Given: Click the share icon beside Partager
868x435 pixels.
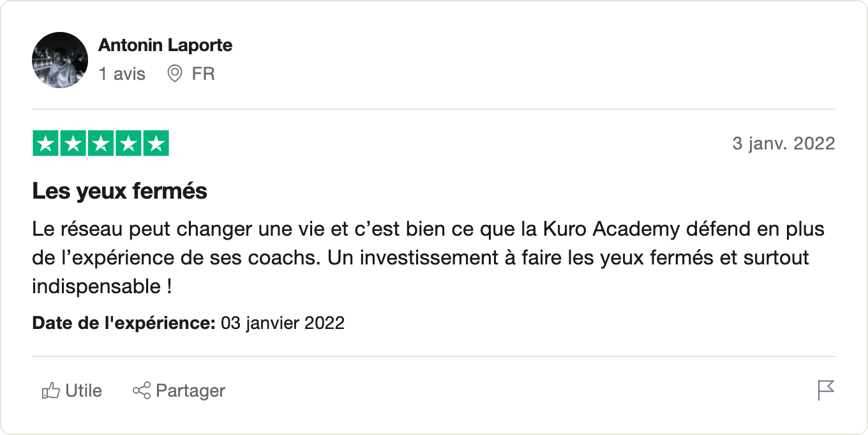Looking at the screenshot, I should (x=141, y=390).
